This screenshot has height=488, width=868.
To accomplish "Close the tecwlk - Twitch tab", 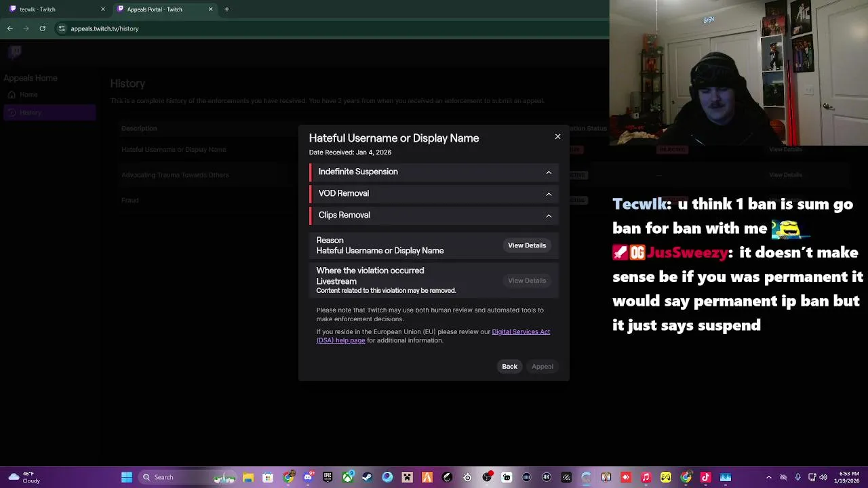I will point(103,9).
